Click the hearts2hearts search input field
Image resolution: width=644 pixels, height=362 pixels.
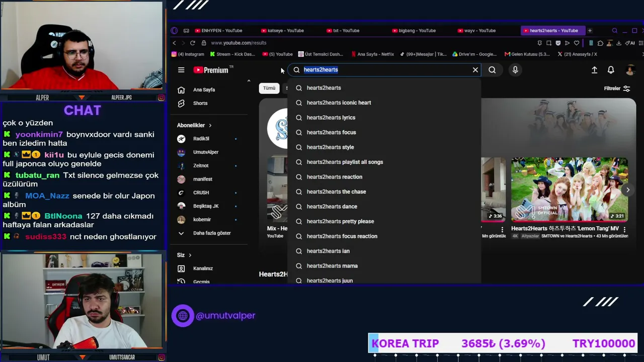click(x=385, y=70)
